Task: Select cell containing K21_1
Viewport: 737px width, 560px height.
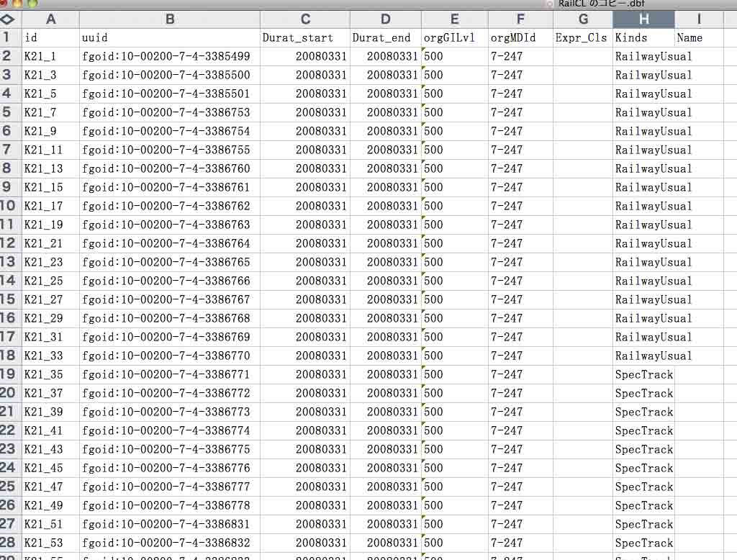Action: click(x=51, y=56)
